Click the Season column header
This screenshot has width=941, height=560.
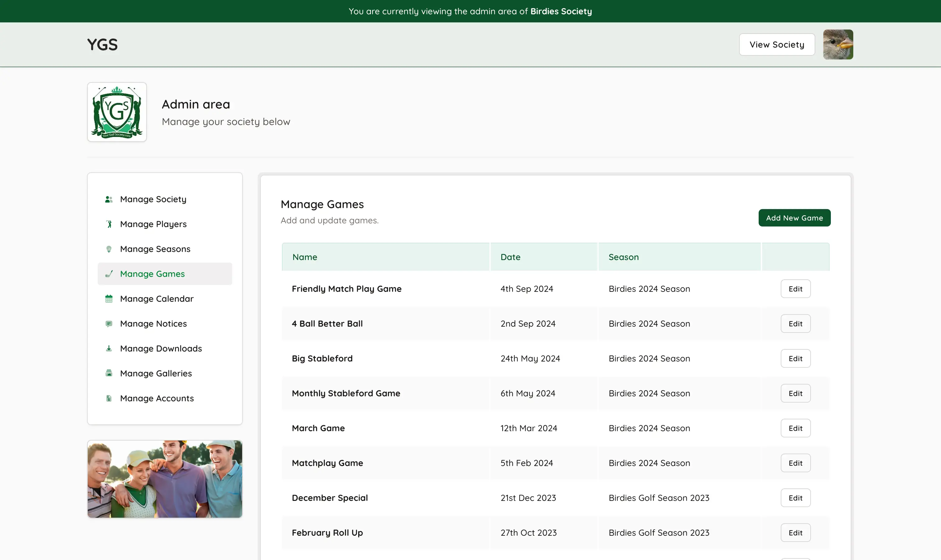(x=624, y=257)
